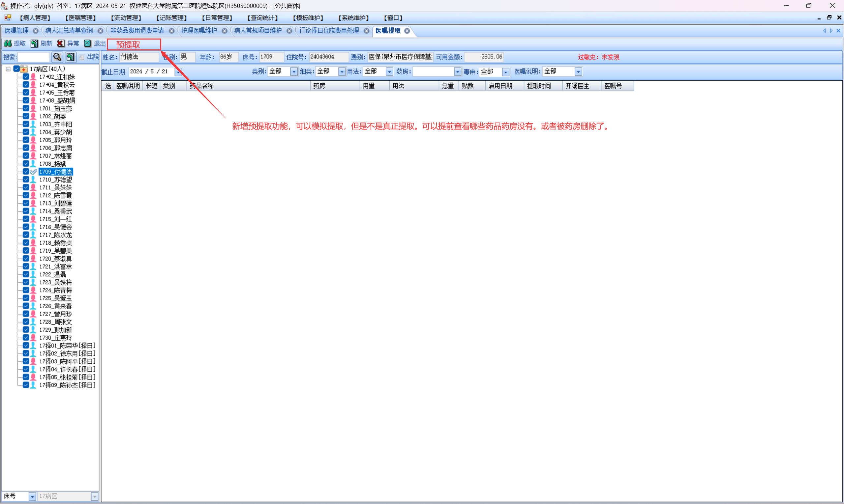The width and height of the screenshot is (844, 504).
Task: Close the 医嘱管理 tab with its X icon
Action: 35,31
